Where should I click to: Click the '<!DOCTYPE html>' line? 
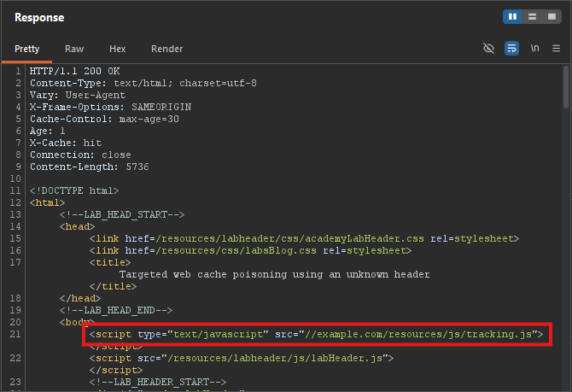coord(74,190)
